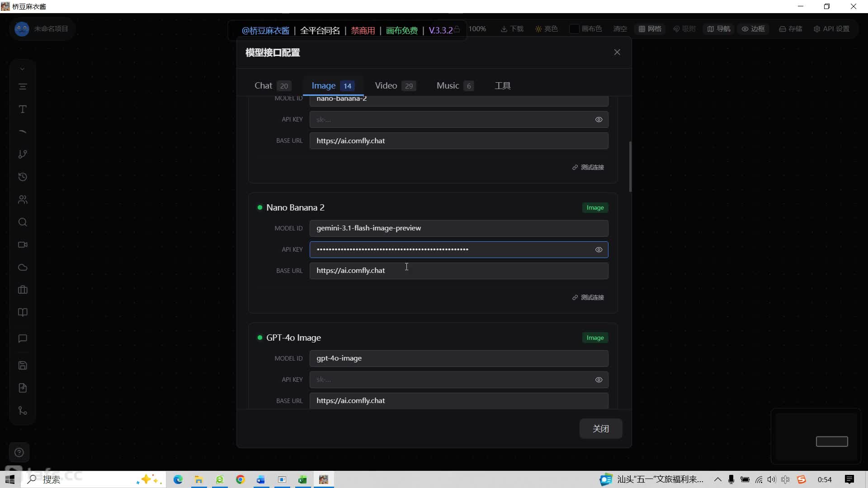Toggle the 边框 border option
Image resolution: width=868 pixels, height=488 pixels.
[x=753, y=29]
